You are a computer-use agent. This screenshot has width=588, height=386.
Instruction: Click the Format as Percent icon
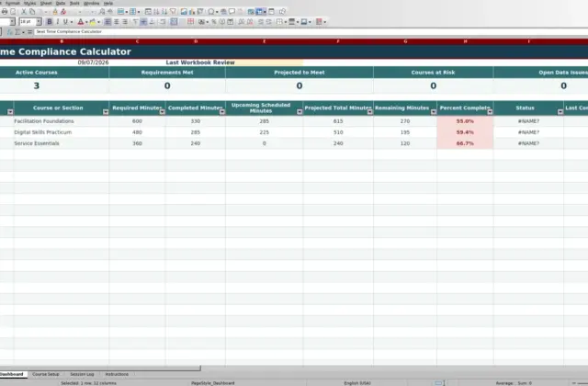[x=214, y=22]
